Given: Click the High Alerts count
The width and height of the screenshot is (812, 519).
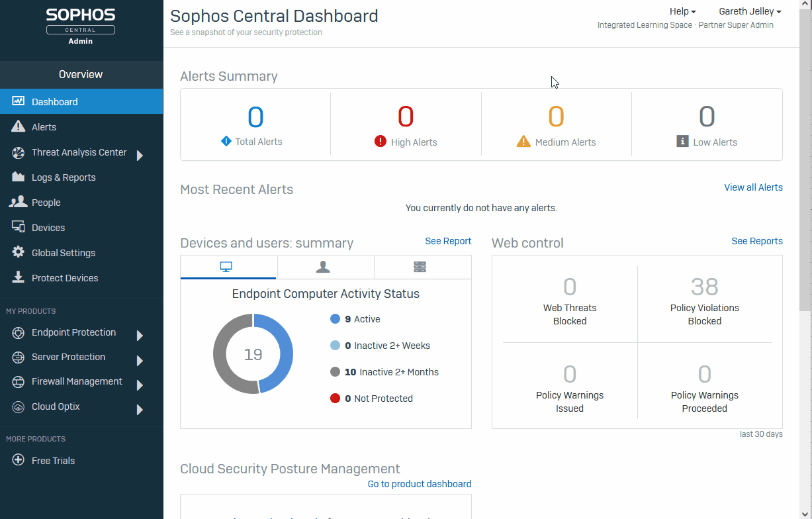Looking at the screenshot, I should pyautogui.click(x=406, y=117).
